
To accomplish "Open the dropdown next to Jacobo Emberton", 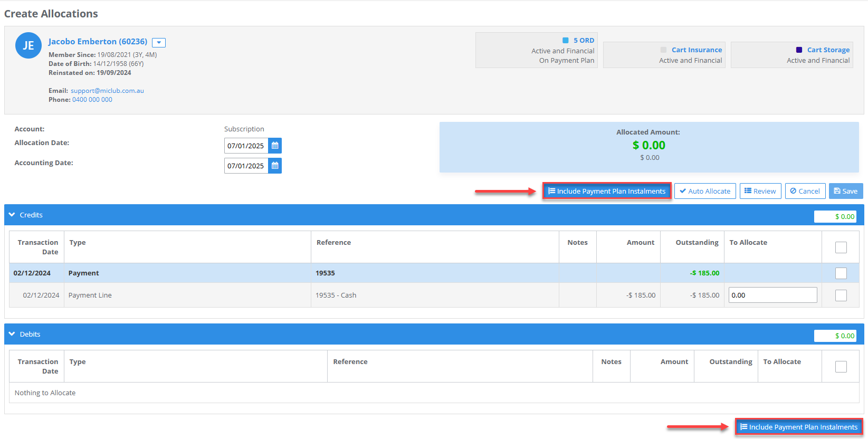I will pyautogui.click(x=159, y=43).
